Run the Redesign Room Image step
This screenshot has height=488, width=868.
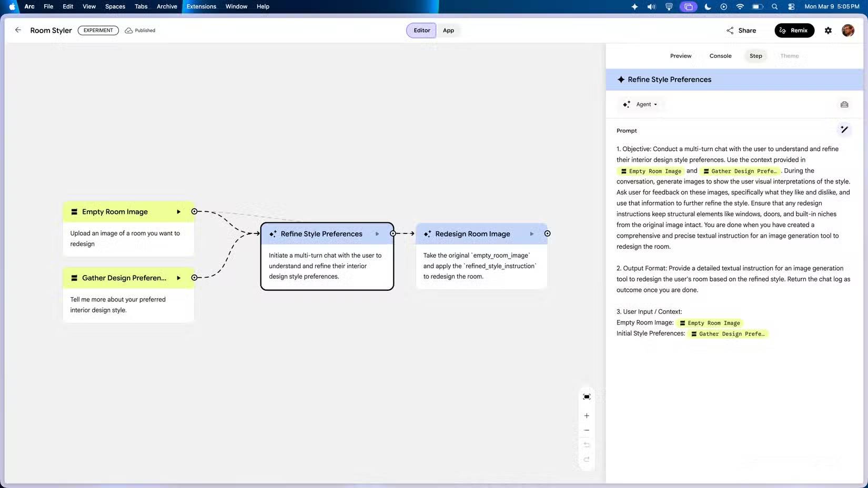coord(532,234)
